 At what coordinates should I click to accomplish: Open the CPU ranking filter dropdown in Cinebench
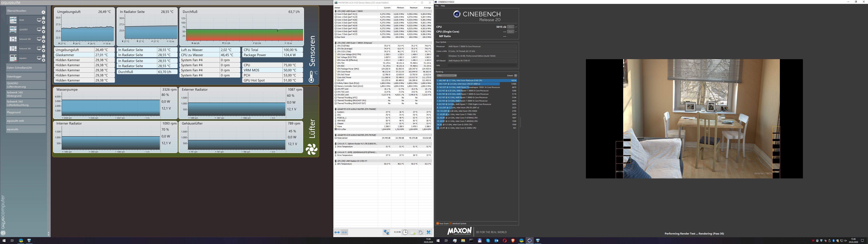(x=447, y=76)
